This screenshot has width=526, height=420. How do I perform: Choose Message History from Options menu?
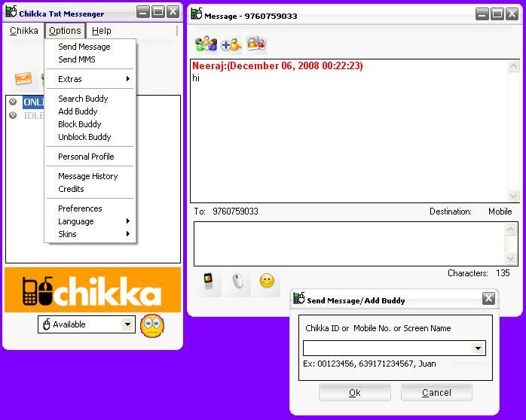click(88, 176)
